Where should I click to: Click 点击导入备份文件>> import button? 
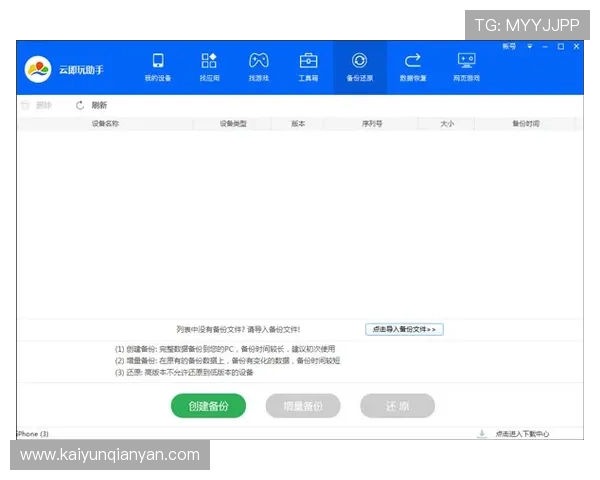point(404,329)
